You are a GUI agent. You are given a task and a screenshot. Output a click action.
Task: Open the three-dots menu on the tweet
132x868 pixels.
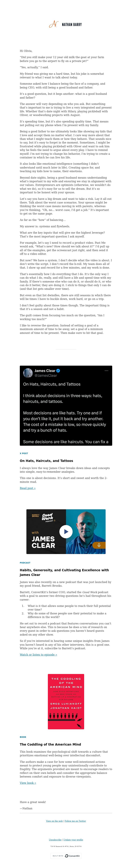(106, 371)
